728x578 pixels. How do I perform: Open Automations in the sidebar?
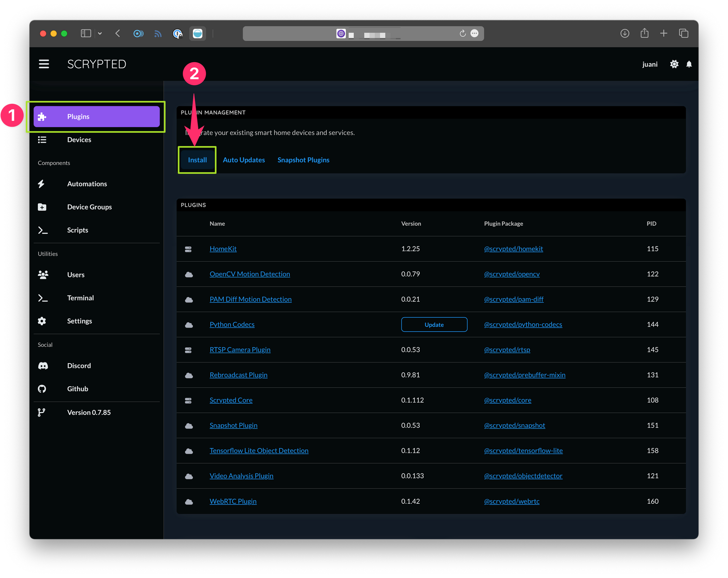pyautogui.click(x=96, y=184)
